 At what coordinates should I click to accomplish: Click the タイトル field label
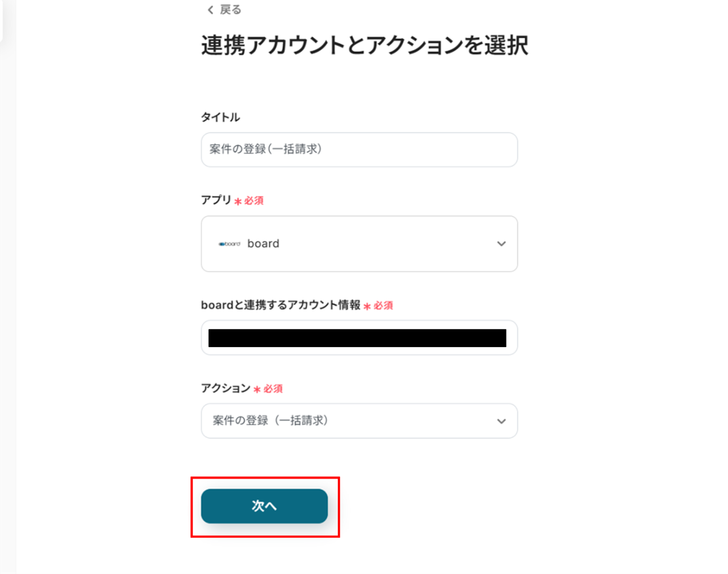tap(220, 117)
